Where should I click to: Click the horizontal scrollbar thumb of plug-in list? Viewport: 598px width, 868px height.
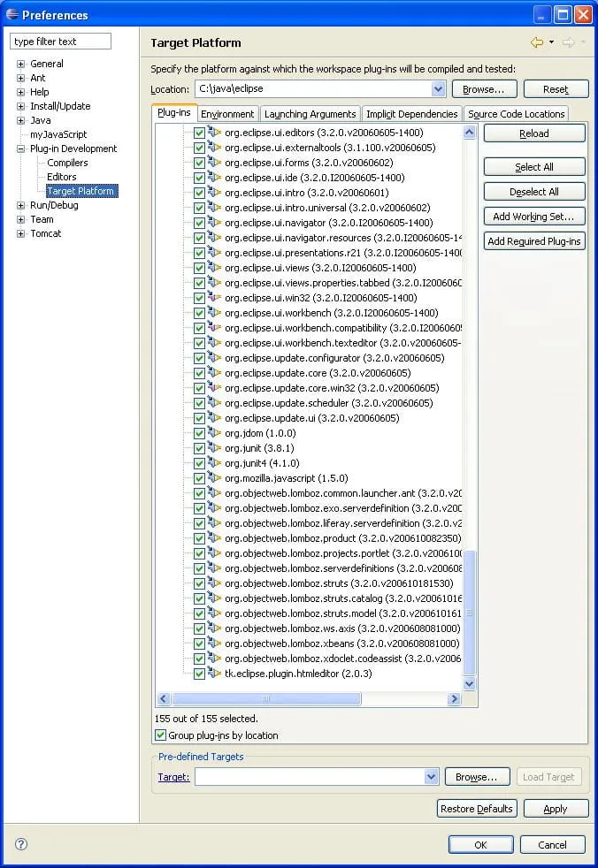(266, 698)
